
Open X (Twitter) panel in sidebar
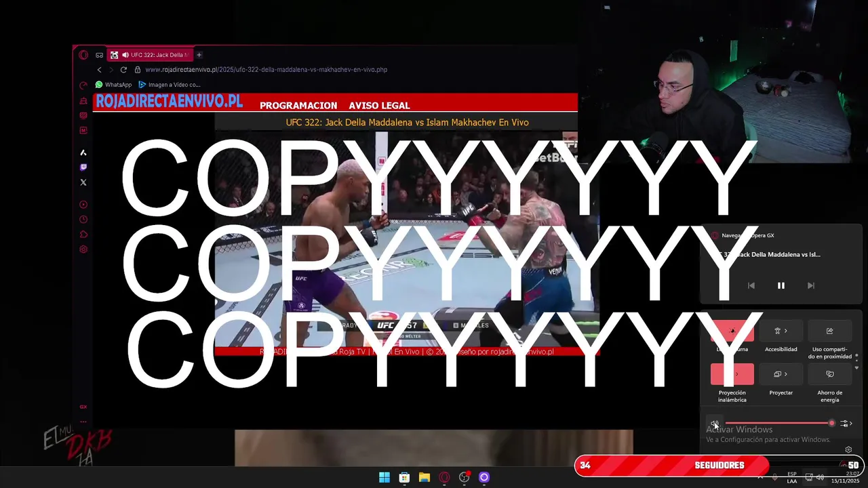[83, 182]
